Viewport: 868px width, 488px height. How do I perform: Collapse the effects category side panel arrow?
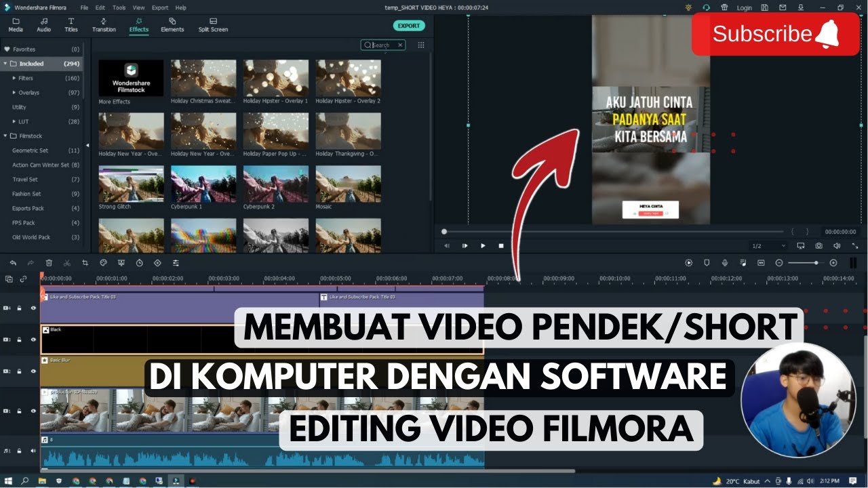87,146
